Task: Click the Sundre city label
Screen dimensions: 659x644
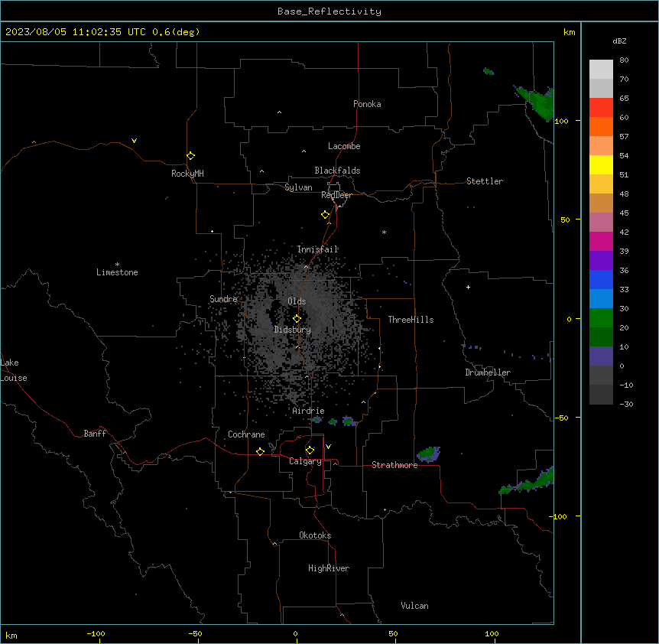Action: point(223,299)
